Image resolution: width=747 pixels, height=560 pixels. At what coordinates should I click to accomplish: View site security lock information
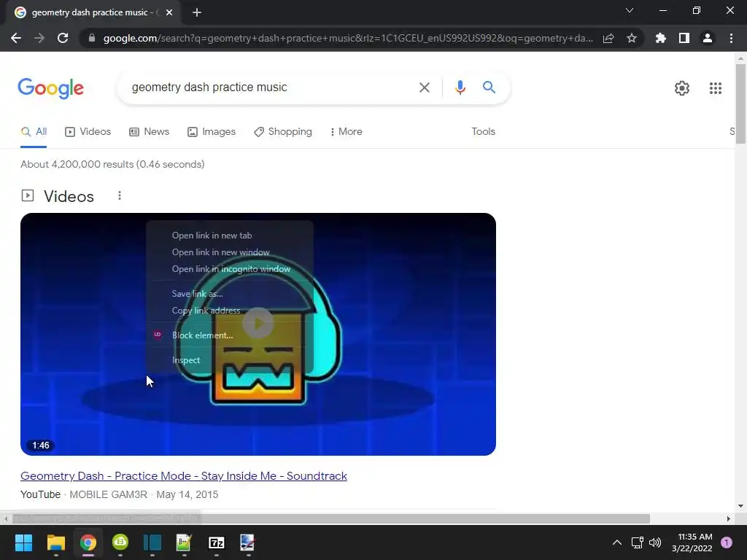pos(92,38)
